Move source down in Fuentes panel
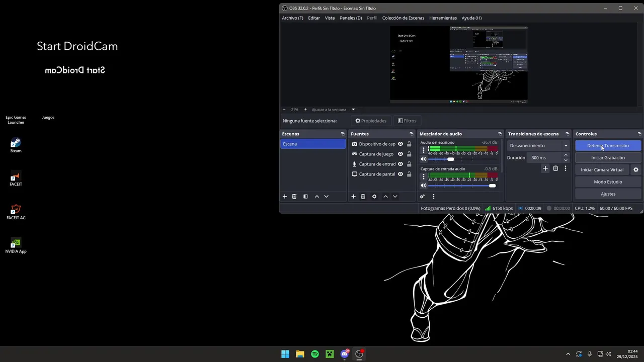Image resolution: width=644 pixels, height=362 pixels. (x=395, y=197)
